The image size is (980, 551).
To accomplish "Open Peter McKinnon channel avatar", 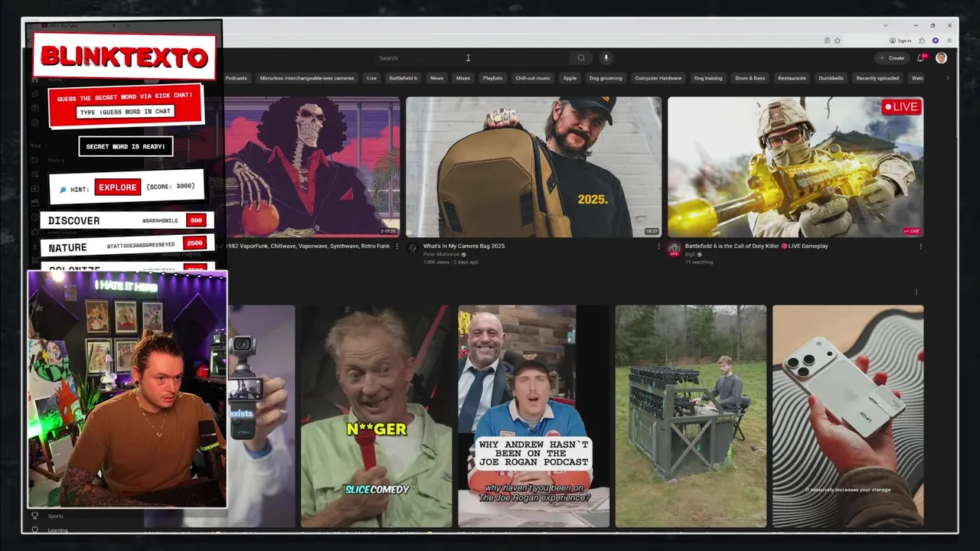I will pos(413,249).
